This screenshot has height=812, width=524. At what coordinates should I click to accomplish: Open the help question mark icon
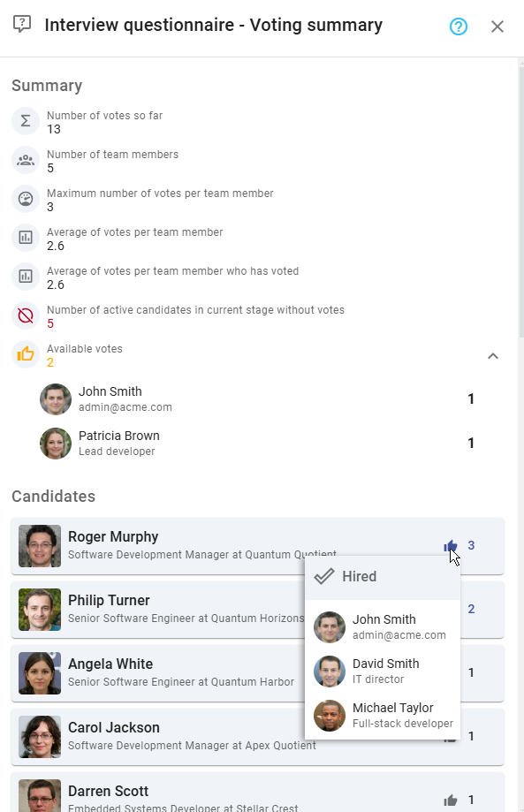click(x=459, y=27)
